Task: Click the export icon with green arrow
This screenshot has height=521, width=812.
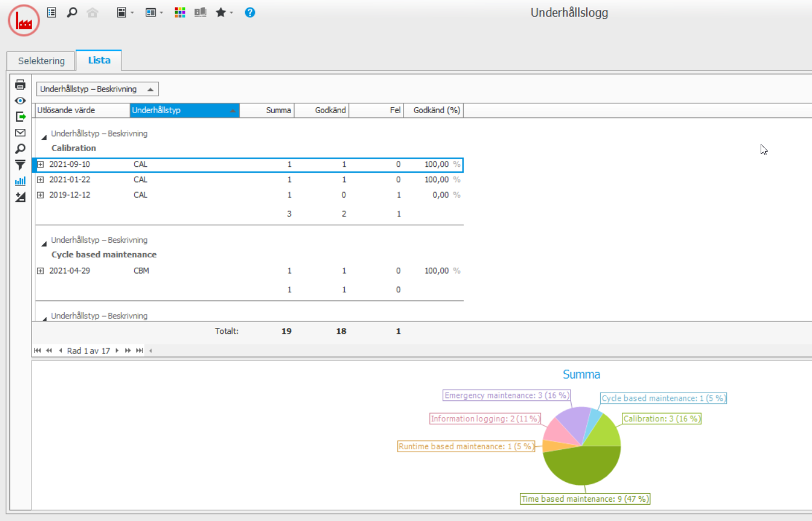Action: (20, 117)
